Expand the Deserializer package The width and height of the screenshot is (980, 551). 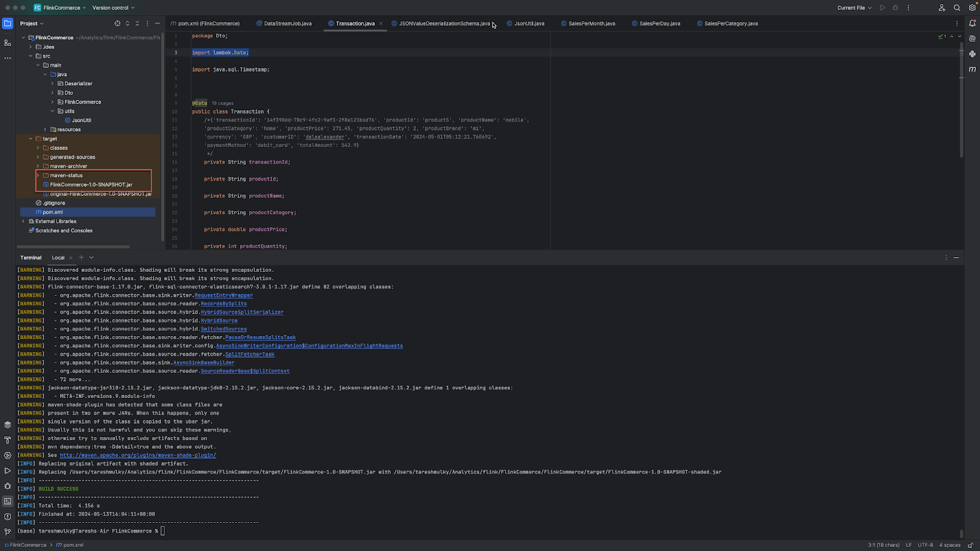53,83
